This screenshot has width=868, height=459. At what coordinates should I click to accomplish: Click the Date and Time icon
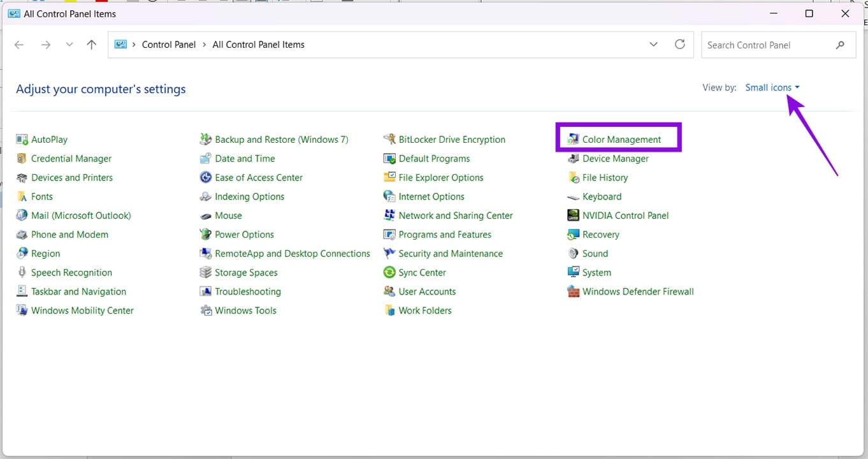(205, 159)
